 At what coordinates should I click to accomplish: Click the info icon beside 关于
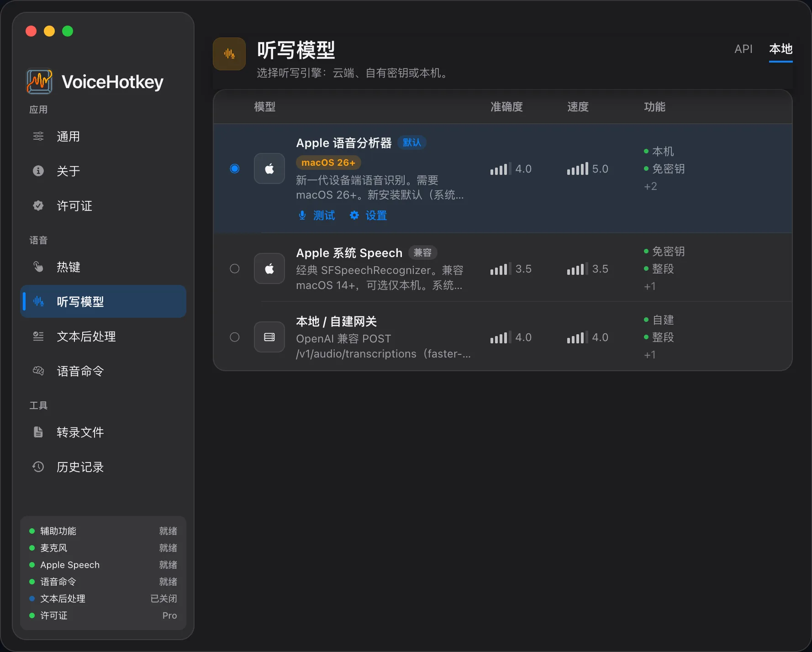pos(38,171)
